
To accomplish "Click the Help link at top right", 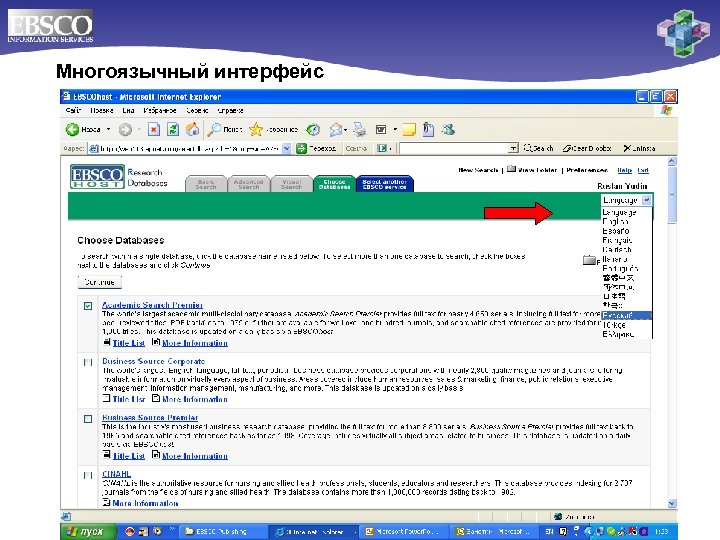I will click(624, 170).
